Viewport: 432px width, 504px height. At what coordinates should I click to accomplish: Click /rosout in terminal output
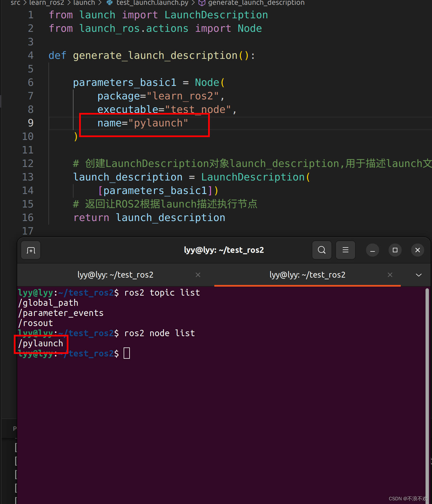pyautogui.click(x=35, y=323)
